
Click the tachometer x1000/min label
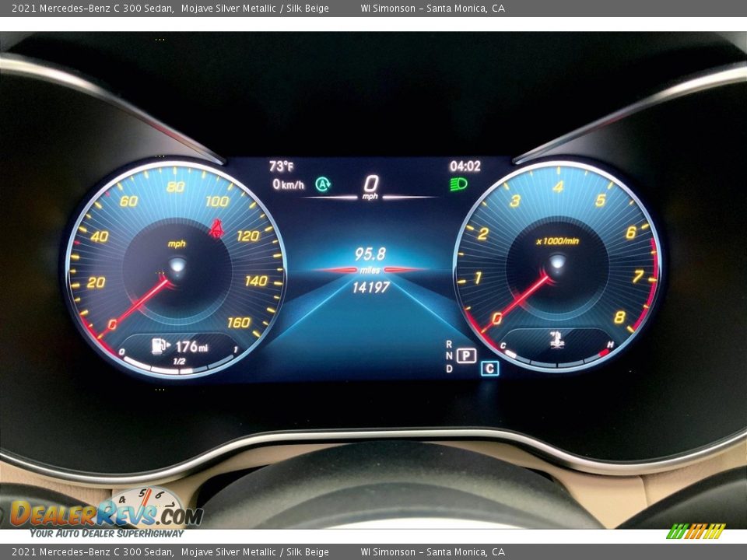(557, 241)
